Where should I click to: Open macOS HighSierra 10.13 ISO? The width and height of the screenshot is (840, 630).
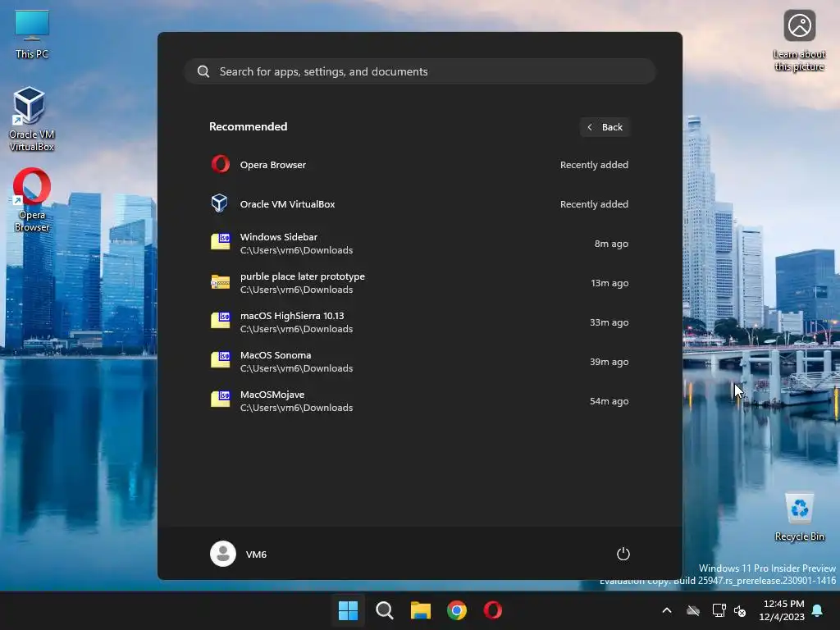point(419,322)
